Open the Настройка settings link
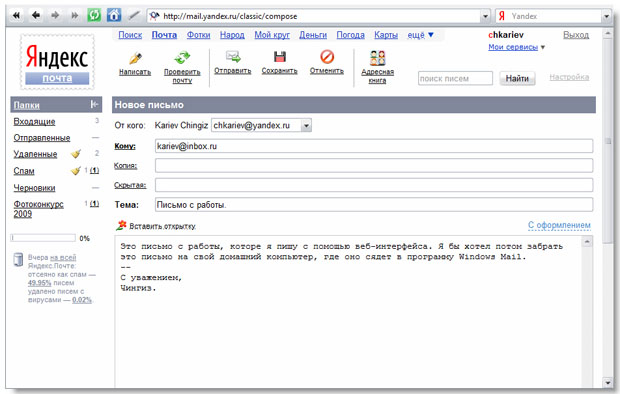The width and height of the screenshot is (620, 394). 569,77
